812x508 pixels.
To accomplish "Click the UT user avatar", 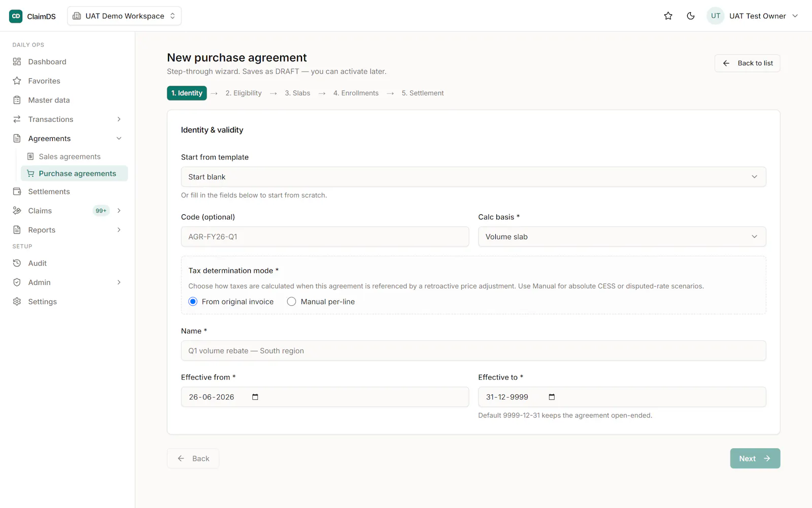I will point(715,16).
